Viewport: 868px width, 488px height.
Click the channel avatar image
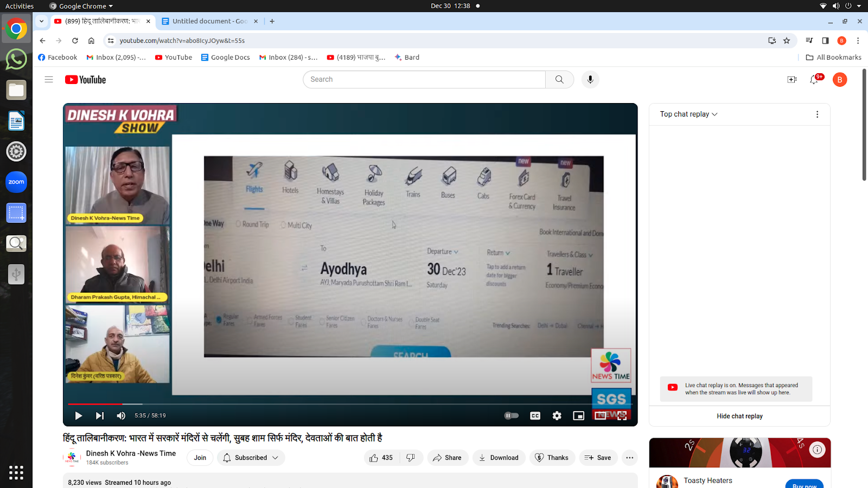(x=72, y=458)
